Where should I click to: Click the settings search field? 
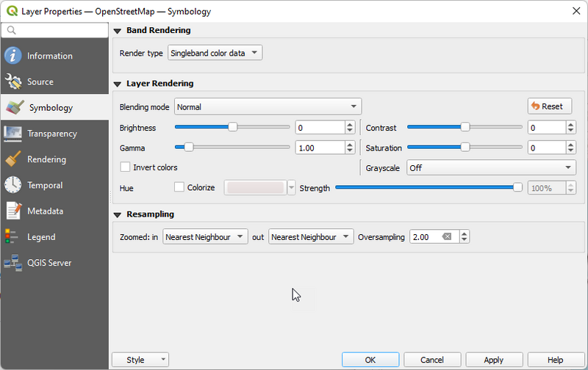54,30
